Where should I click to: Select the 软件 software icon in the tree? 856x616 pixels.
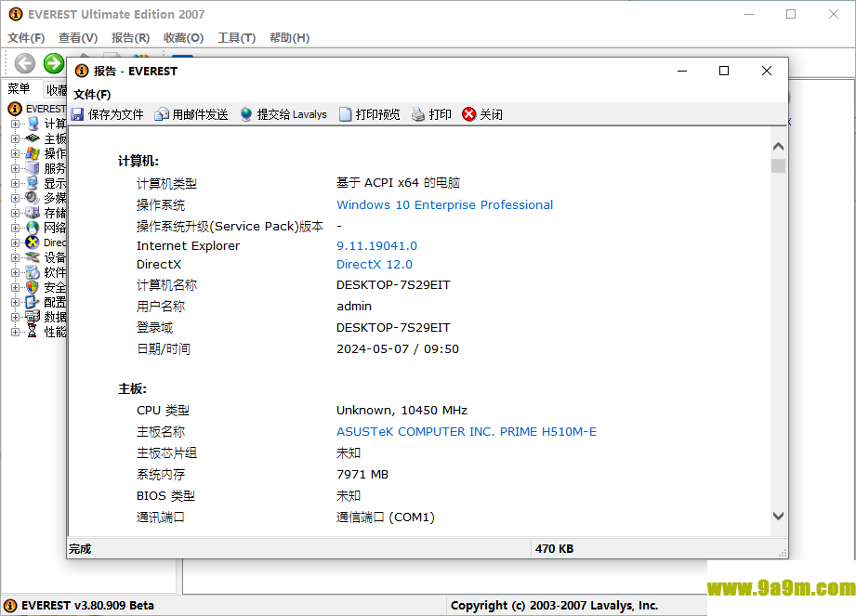tap(33, 271)
